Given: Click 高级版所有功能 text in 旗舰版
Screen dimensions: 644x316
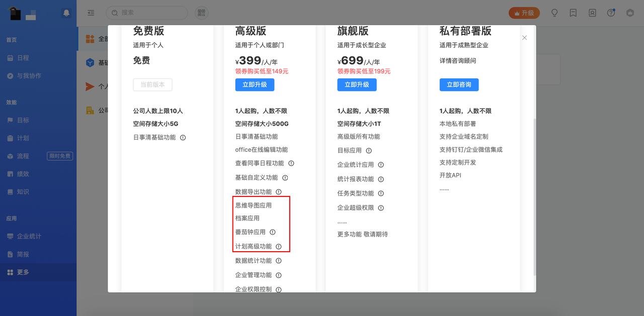Looking at the screenshot, I should coord(359,137).
